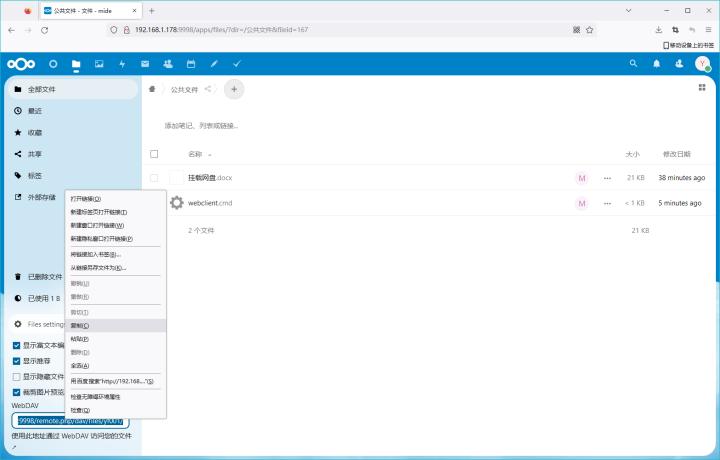The width and height of the screenshot is (720, 460).
Task: Open the tab list dropdown chevron in Firefox
Action: coord(629,11)
